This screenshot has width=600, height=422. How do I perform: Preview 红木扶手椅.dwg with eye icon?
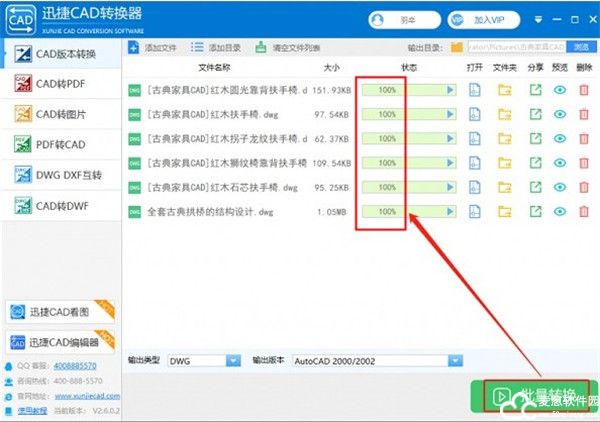click(560, 114)
